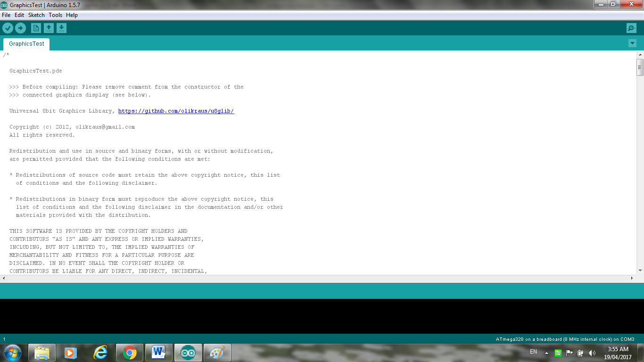Click the Upload sketch arrow icon
Viewport: 644px width, 362px height.
(20, 28)
